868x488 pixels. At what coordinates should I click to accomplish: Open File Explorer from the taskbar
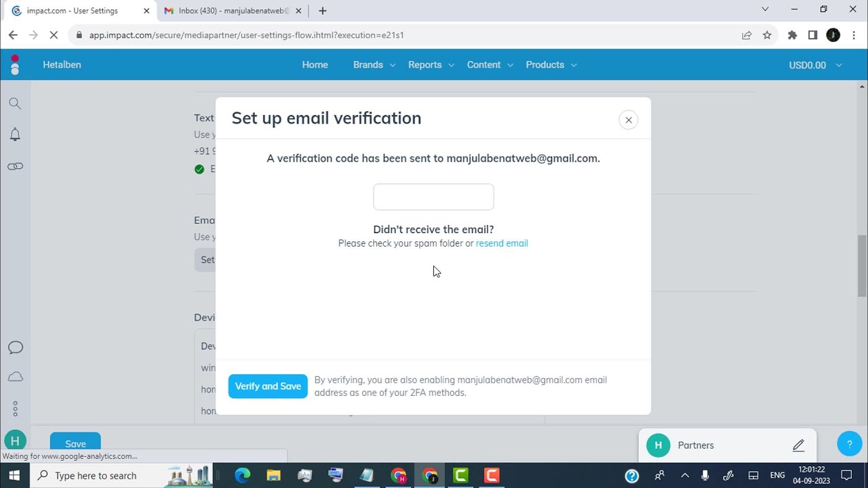(273, 476)
